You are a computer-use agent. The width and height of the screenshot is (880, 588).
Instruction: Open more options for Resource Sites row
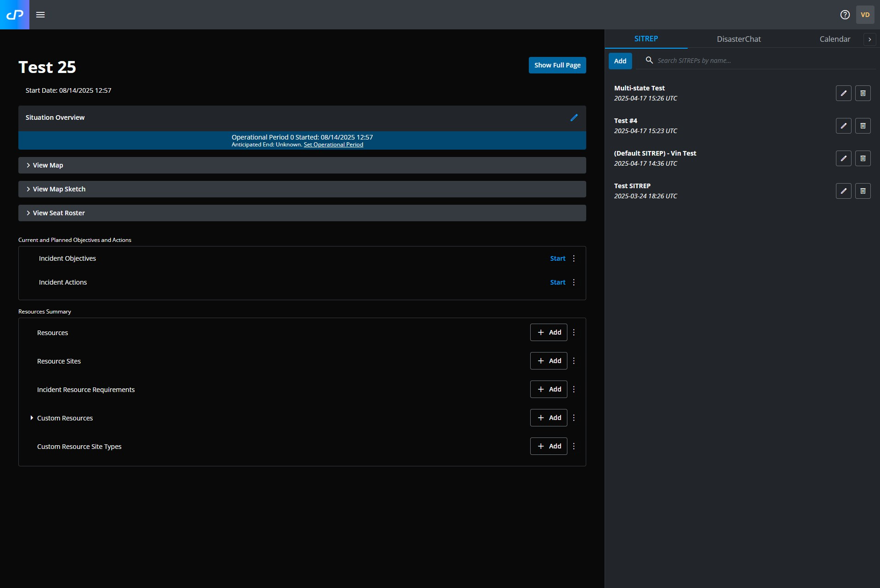click(x=574, y=361)
